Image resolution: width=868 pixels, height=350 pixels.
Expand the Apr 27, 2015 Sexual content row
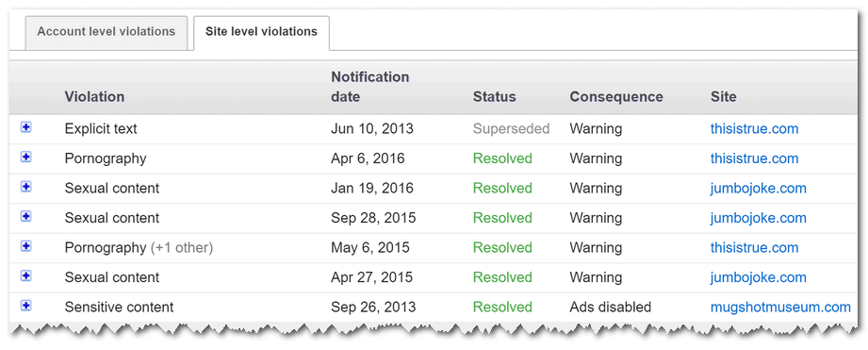(26, 275)
